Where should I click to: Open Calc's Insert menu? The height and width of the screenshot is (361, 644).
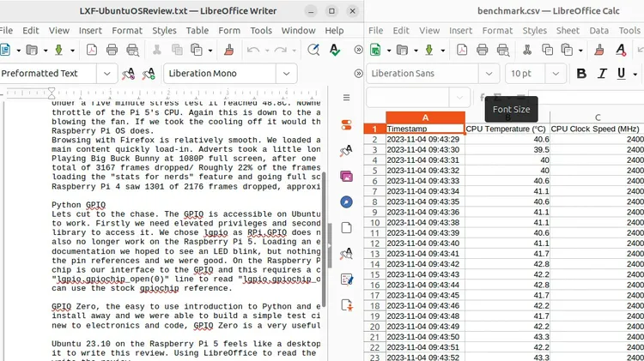[461, 30]
